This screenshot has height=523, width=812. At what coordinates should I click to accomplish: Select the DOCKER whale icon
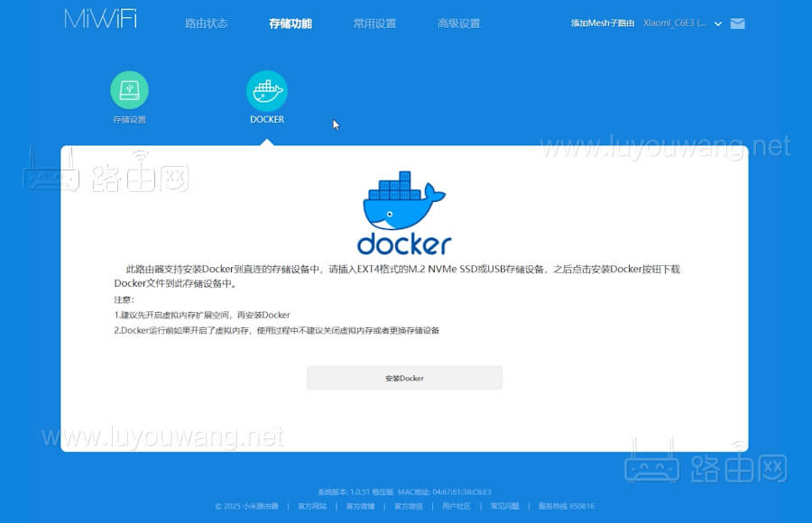coord(267,90)
